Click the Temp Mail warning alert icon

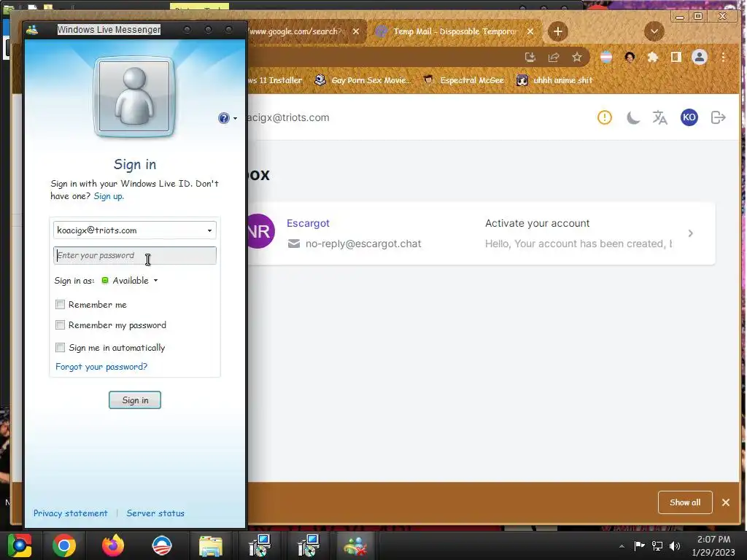tap(605, 117)
